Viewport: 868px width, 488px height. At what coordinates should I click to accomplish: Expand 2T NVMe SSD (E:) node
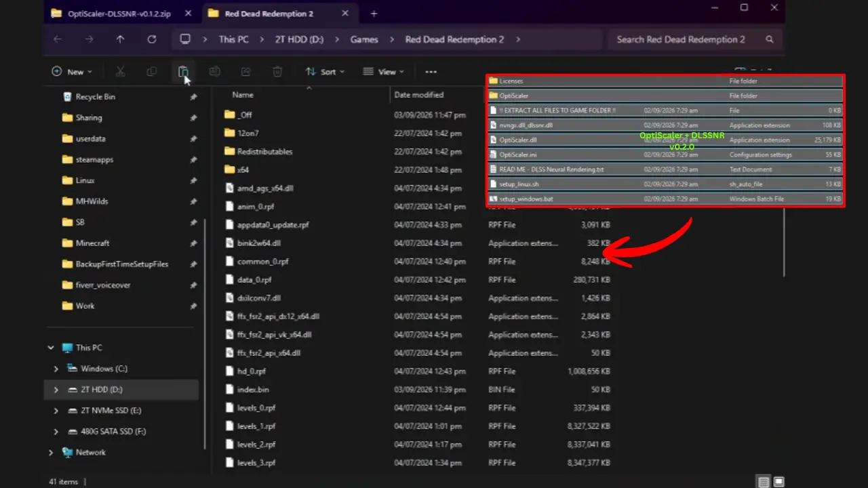[x=56, y=411]
